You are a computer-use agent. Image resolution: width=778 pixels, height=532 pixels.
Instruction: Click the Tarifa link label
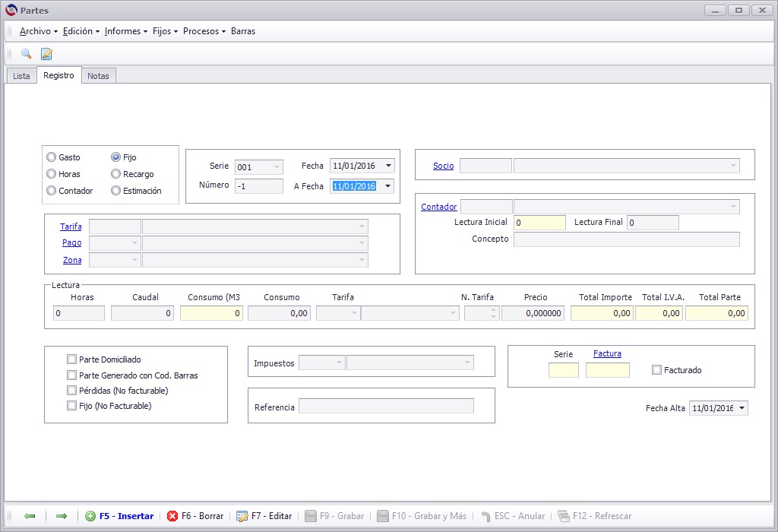tap(71, 226)
